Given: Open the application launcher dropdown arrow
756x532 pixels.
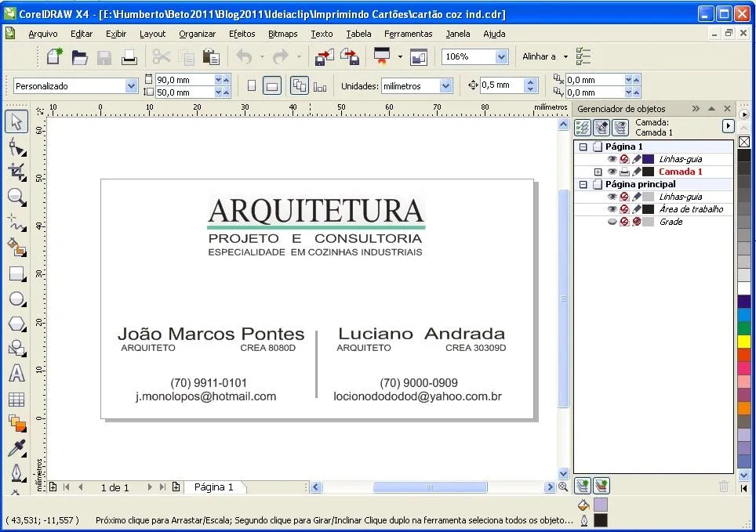Looking at the screenshot, I should [400, 57].
